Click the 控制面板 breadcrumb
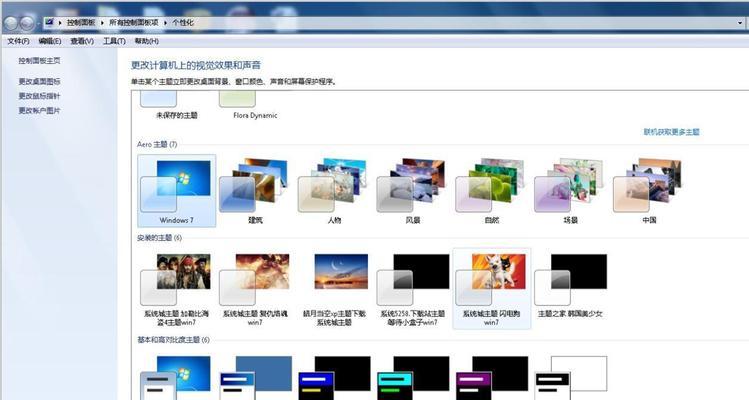 (x=81, y=22)
